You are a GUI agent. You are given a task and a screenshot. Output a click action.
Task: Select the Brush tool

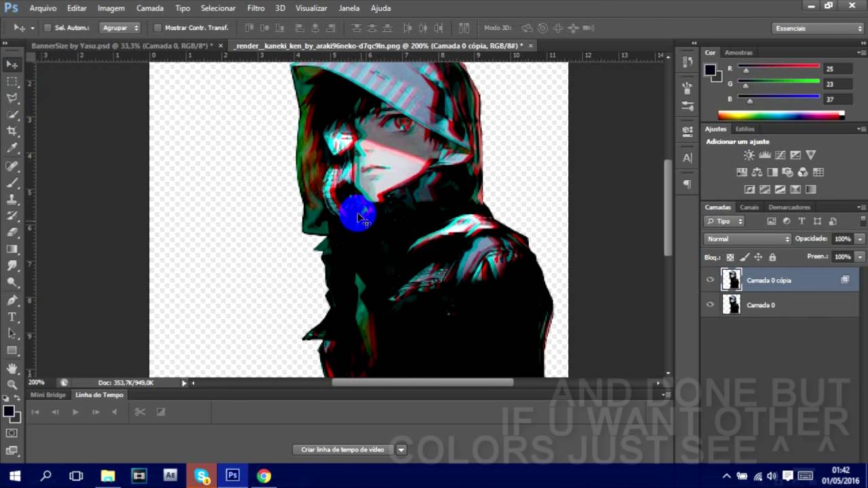(x=12, y=183)
